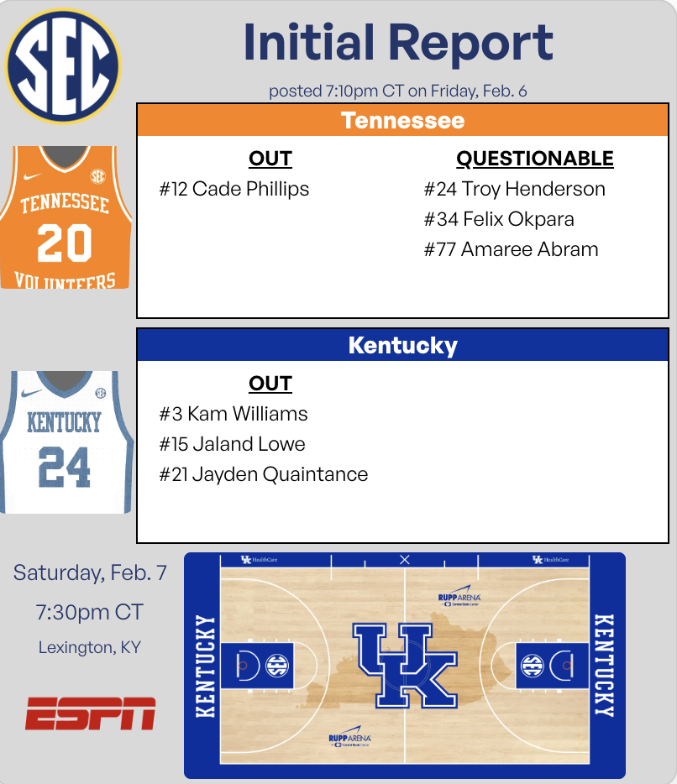Click the Saturday, Feb. 7 game date

[x=90, y=573]
